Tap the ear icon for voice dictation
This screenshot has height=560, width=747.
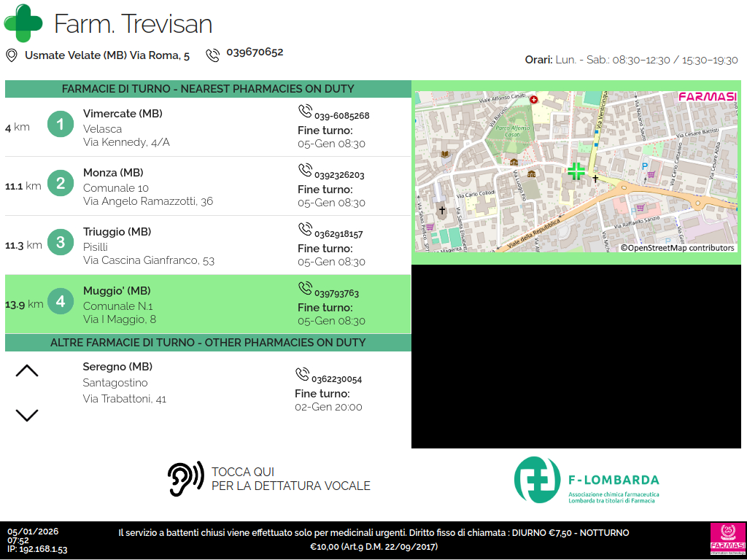point(185,479)
